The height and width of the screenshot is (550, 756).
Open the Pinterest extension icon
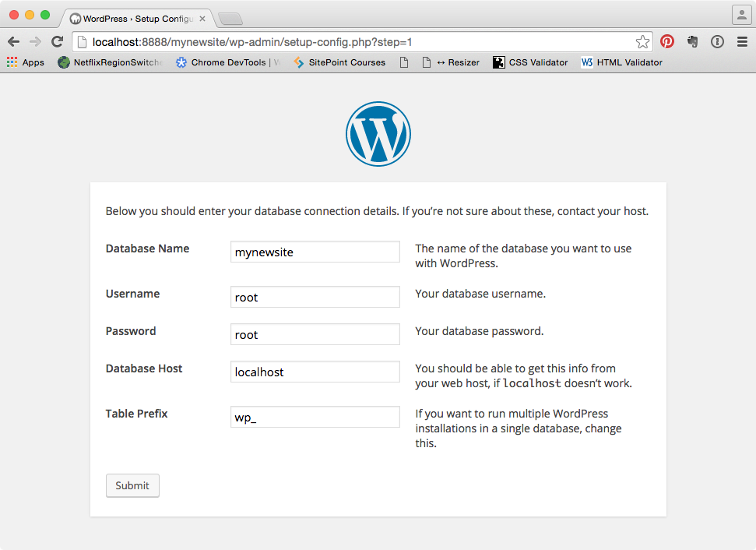click(x=667, y=41)
